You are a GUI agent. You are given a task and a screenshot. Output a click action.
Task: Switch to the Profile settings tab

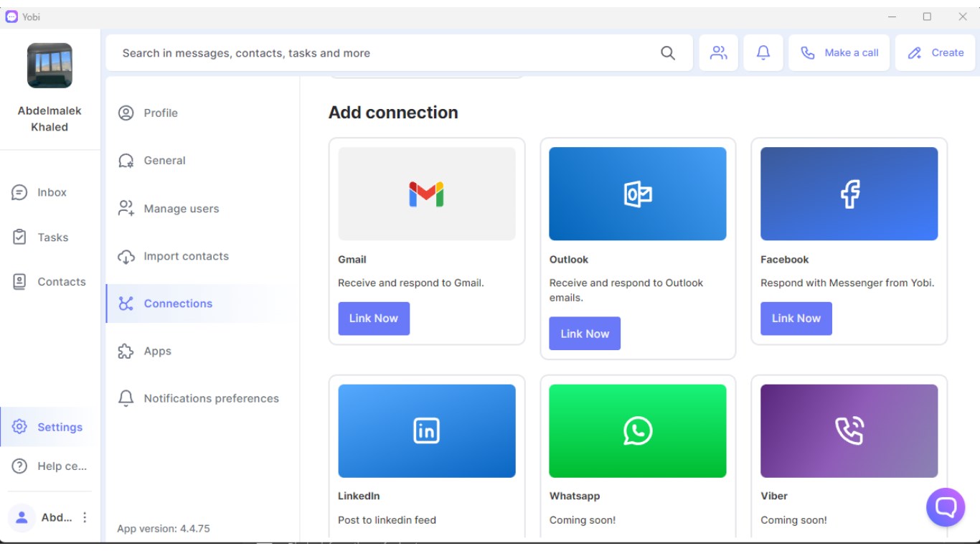[202, 113]
